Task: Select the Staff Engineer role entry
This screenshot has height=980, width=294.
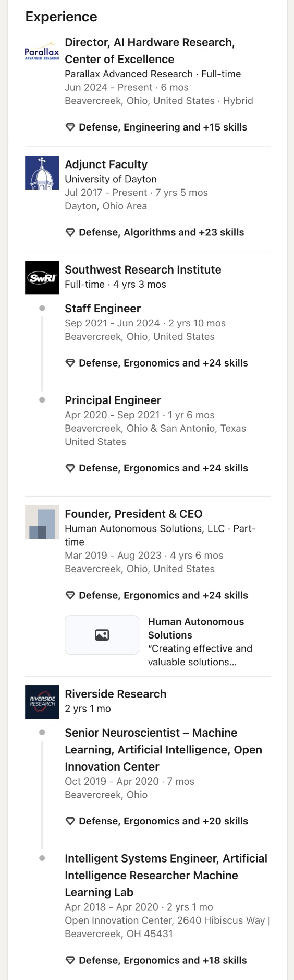Action: coord(103,309)
